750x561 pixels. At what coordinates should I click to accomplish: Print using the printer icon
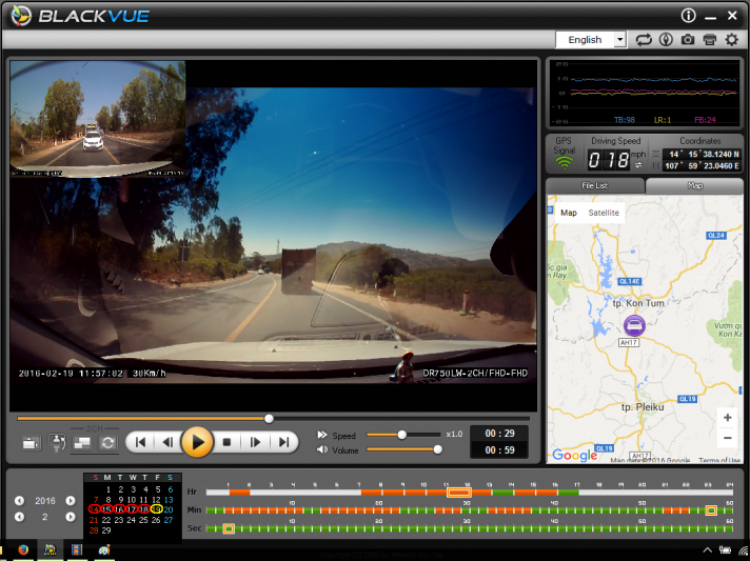click(x=710, y=40)
